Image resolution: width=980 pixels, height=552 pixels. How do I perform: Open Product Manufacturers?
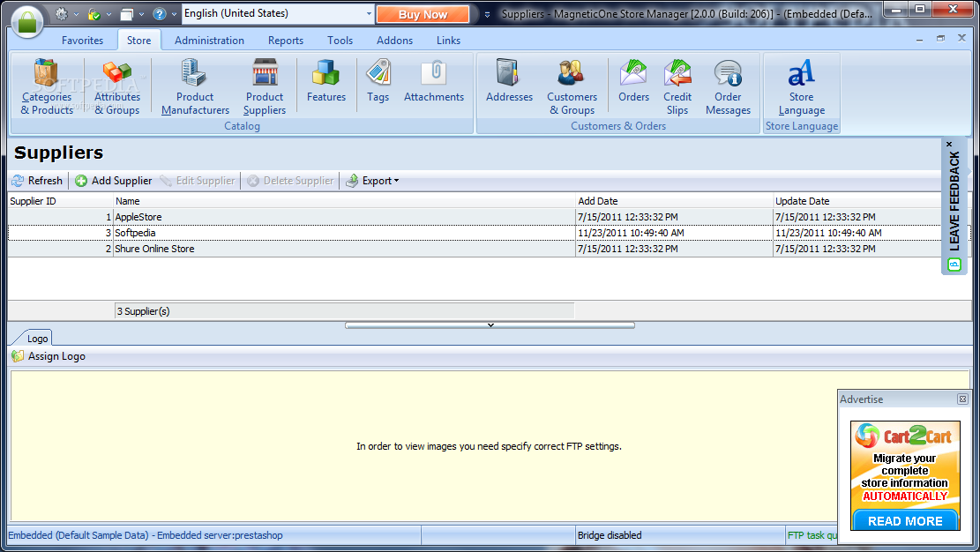[x=195, y=87]
